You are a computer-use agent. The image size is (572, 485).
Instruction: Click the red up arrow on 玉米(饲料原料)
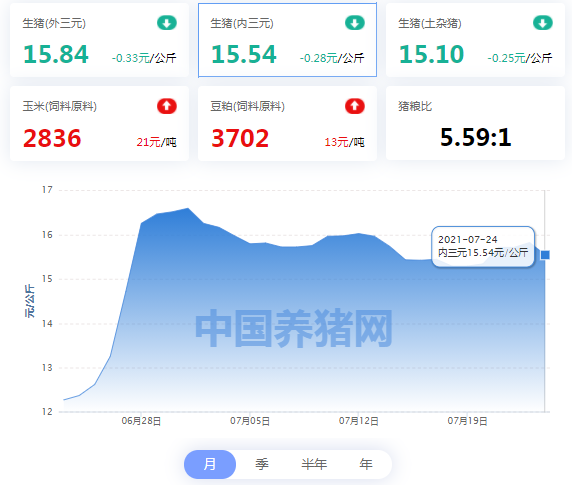[x=167, y=106]
